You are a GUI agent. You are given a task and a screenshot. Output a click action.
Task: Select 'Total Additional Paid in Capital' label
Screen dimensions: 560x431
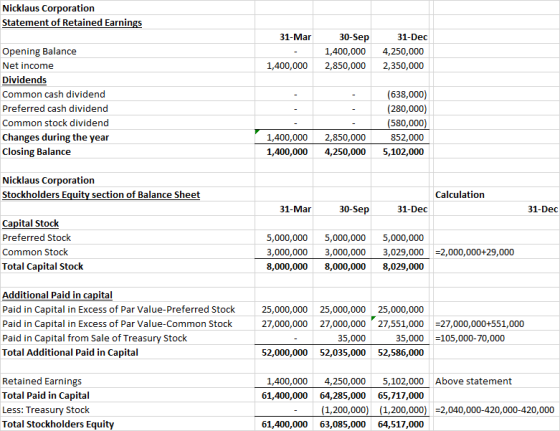70,352
